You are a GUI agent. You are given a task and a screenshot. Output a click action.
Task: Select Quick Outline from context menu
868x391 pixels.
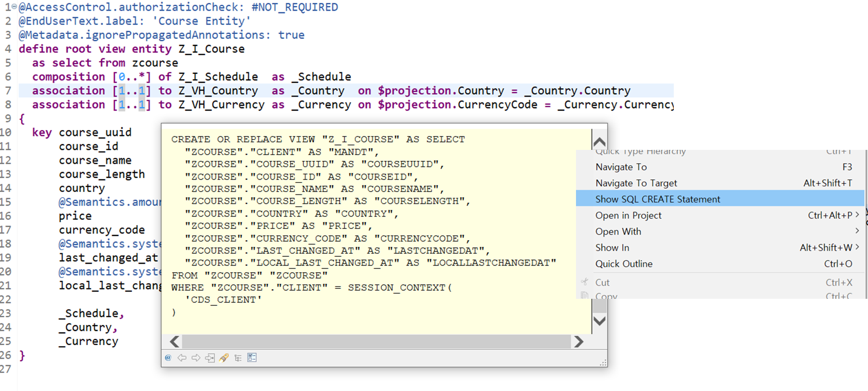624,264
